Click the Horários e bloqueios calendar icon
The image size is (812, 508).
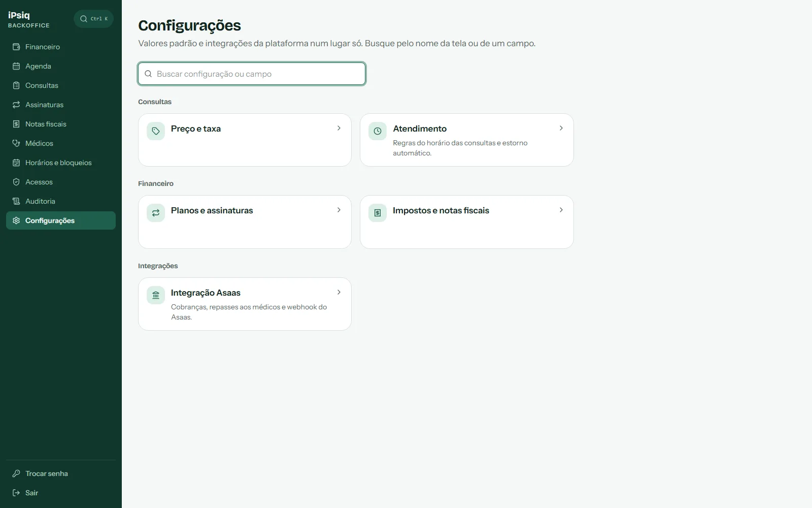[x=16, y=163]
